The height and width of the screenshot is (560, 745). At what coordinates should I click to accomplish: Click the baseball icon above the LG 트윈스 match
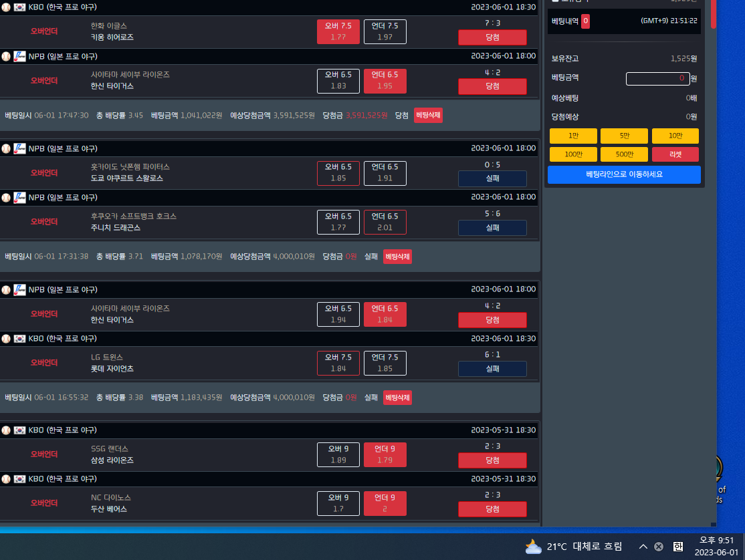6,338
